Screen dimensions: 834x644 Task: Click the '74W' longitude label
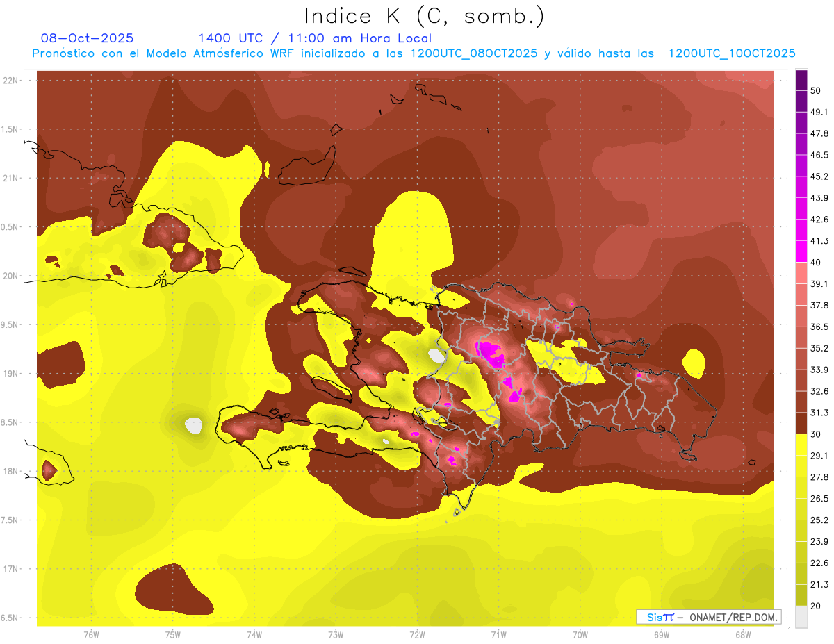(x=254, y=635)
